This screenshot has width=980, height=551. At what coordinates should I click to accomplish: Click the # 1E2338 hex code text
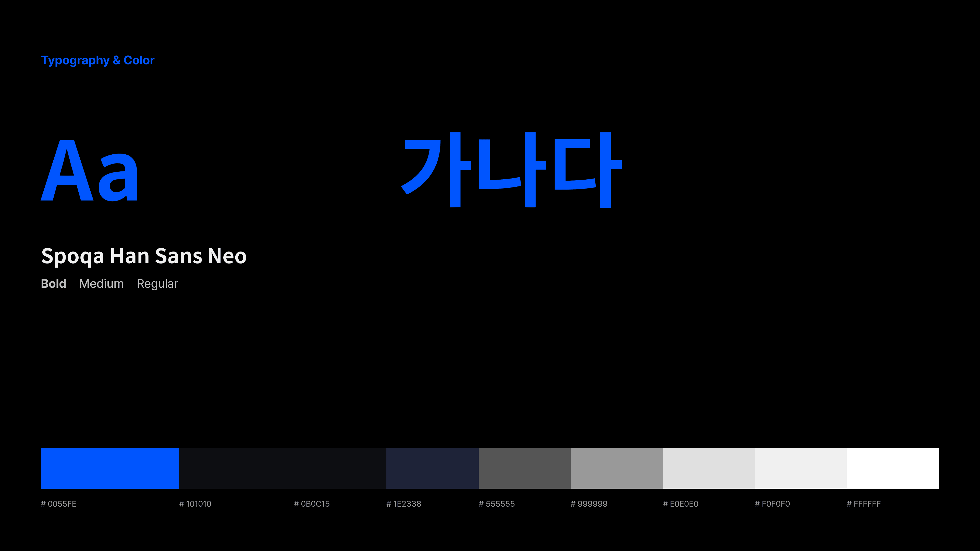pyautogui.click(x=404, y=504)
